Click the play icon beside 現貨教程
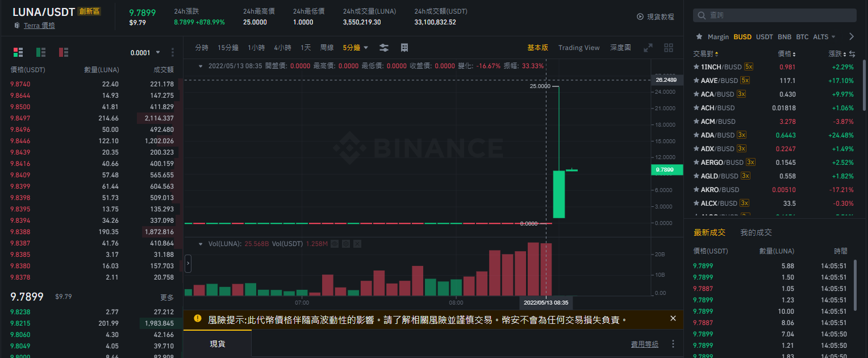 (x=640, y=17)
